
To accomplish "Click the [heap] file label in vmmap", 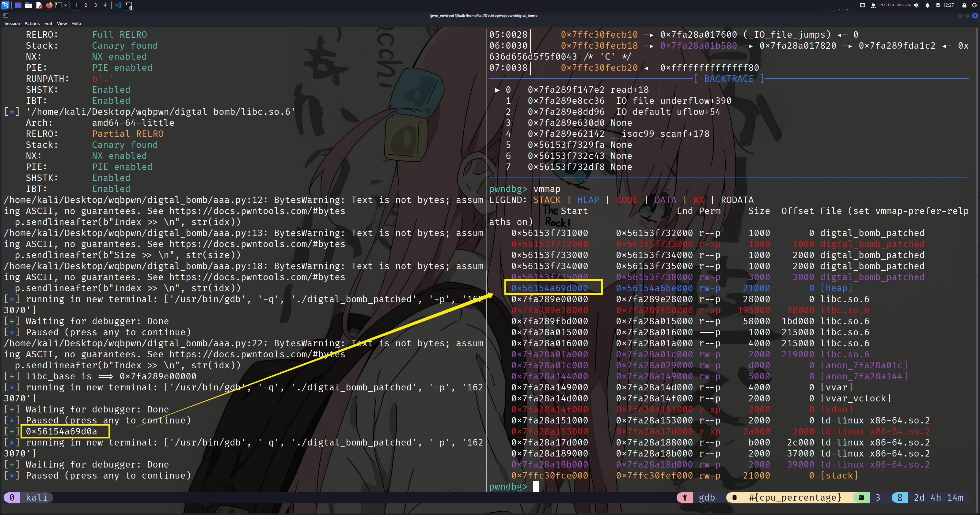I will pos(836,288).
